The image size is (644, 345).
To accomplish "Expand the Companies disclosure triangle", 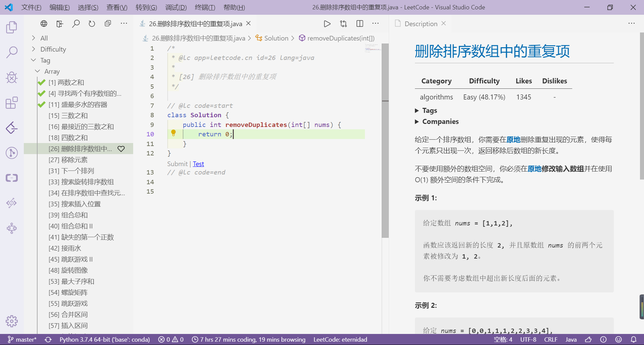I will 417,122.
